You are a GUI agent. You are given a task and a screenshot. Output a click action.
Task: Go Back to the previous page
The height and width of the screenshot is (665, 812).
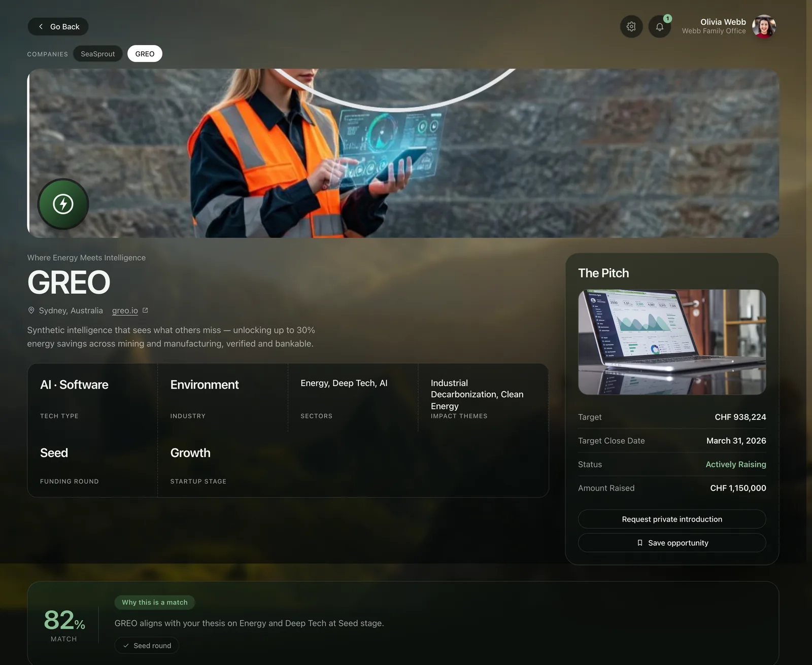click(x=58, y=26)
